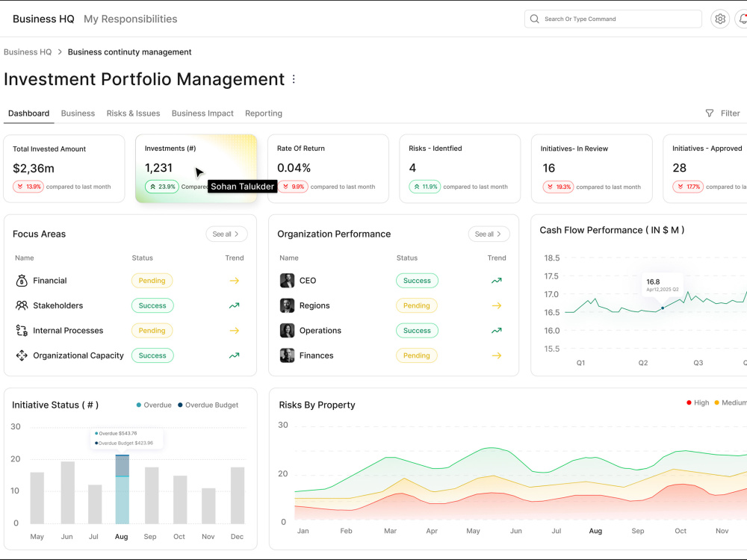Click the search magnifier icon
747x560 pixels.
[x=535, y=19]
